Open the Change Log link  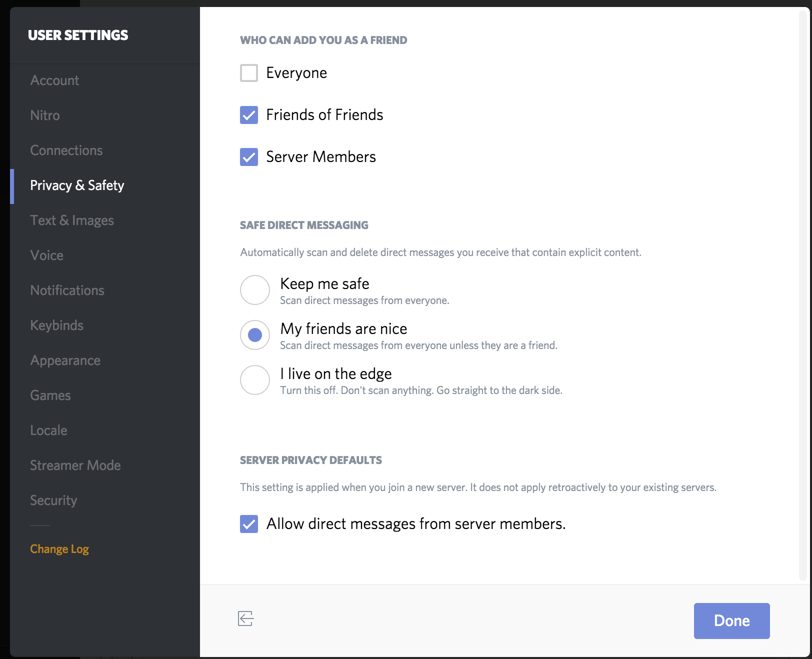[59, 549]
